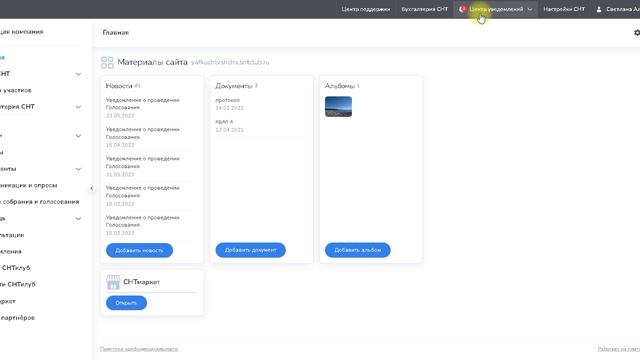Select the sidebar item ending in партнёров

(x=17, y=318)
